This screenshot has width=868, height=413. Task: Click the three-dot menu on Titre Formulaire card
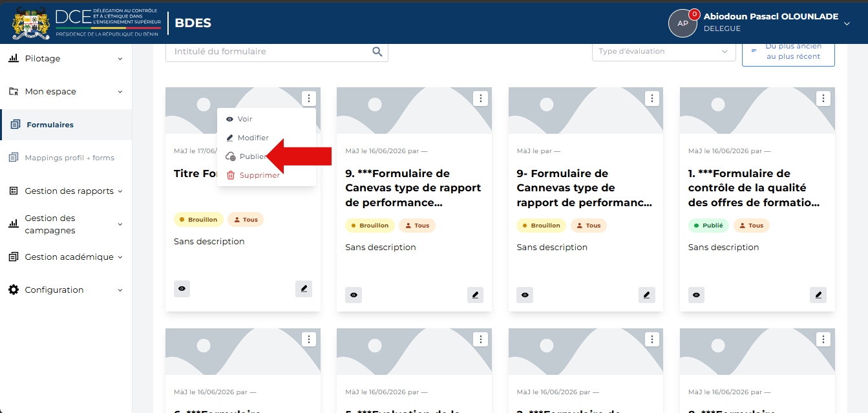[x=309, y=98]
